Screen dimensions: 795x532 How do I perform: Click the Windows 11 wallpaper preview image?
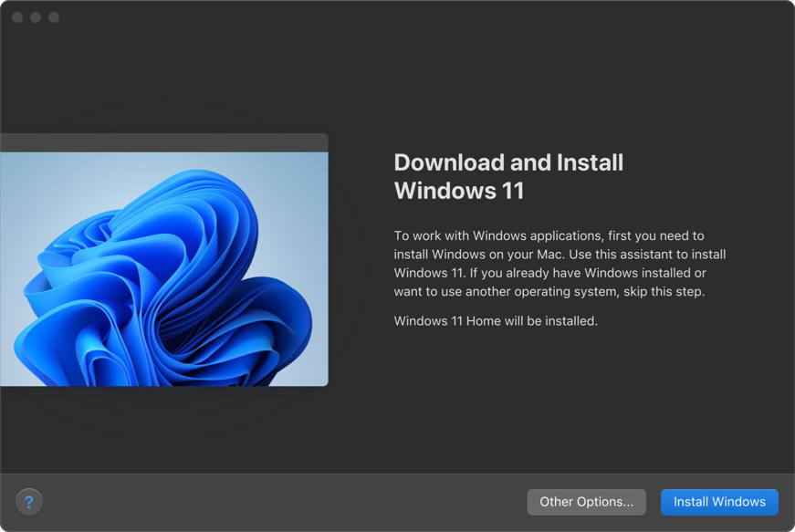click(x=163, y=269)
